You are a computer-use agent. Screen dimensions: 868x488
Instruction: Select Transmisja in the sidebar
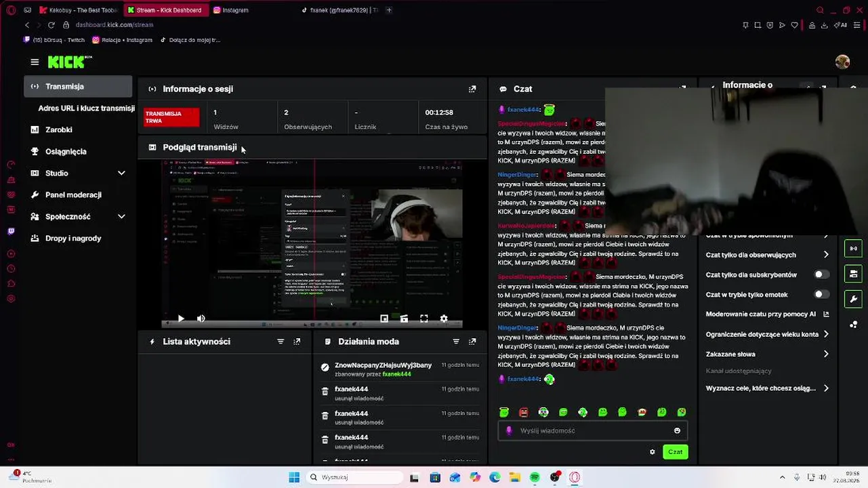click(x=78, y=87)
